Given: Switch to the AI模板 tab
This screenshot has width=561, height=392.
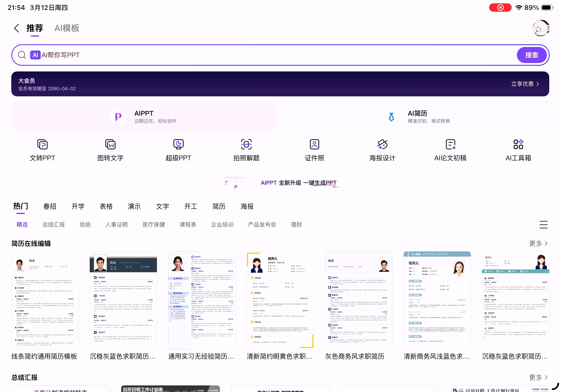Looking at the screenshot, I should coord(67,28).
